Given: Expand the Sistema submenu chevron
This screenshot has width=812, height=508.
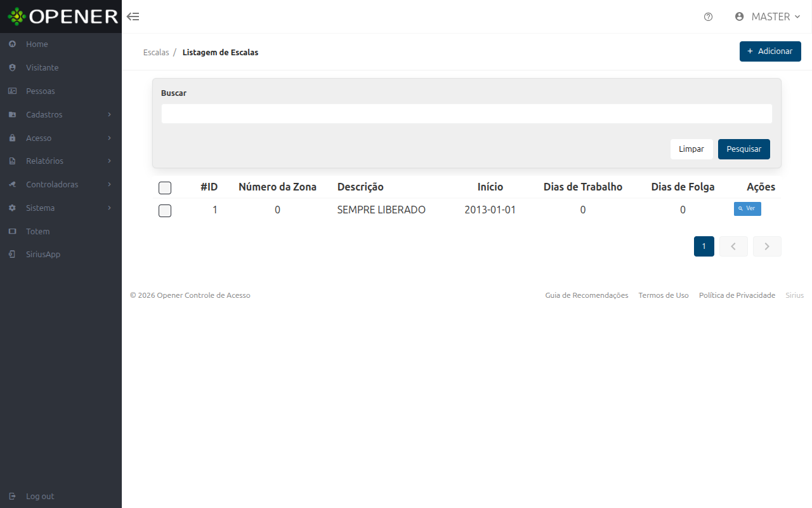Looking at the screenshot, I should point(110,208).
